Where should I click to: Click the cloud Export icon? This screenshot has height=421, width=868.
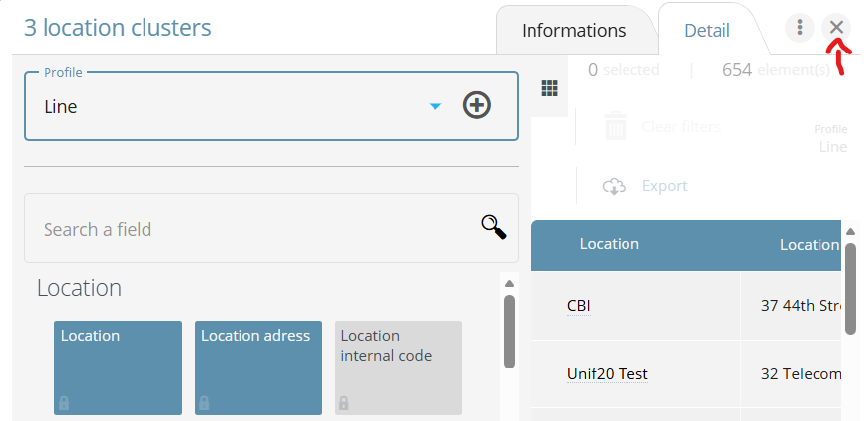(x=615, y=186)
